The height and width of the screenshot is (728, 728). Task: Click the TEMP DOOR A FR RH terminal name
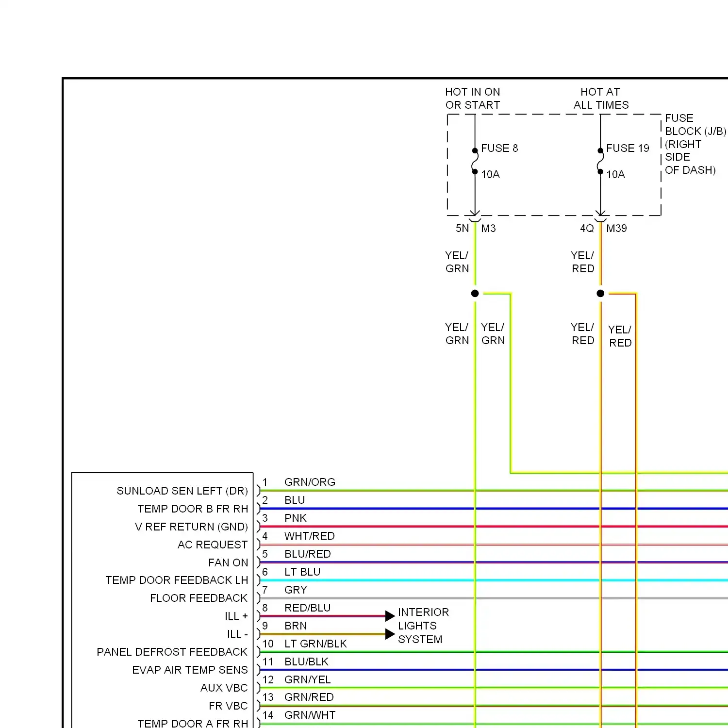click(193, 723)
